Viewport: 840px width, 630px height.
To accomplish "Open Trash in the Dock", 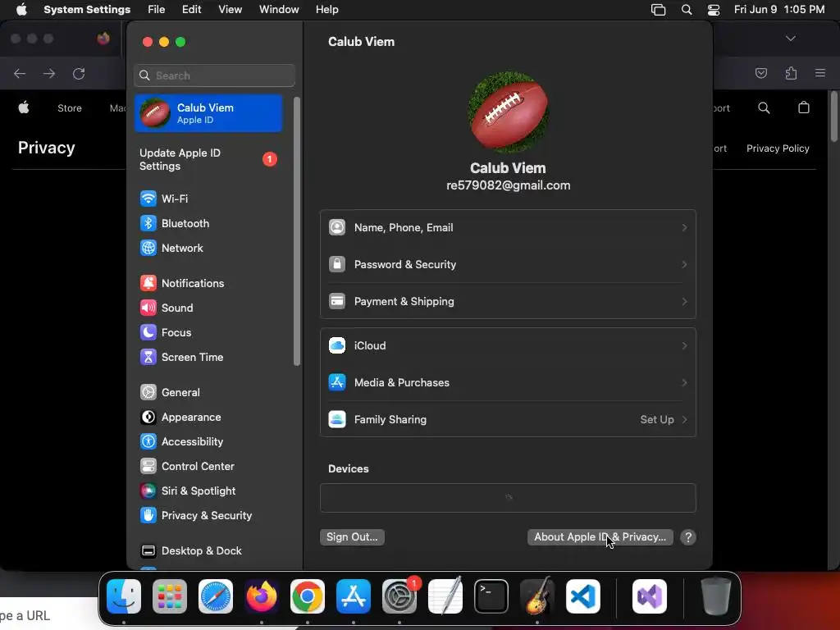I will pyautogui.click(x=716, y=596).
